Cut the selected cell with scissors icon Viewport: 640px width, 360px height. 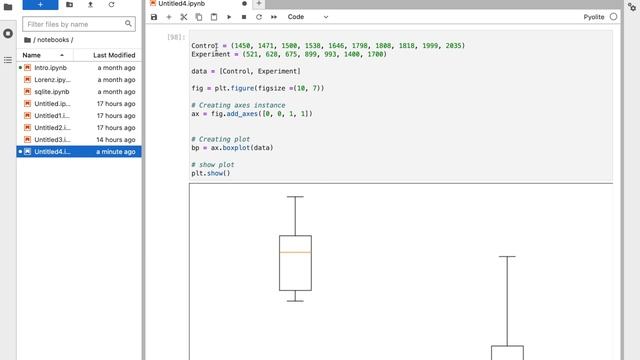[184, 17]
